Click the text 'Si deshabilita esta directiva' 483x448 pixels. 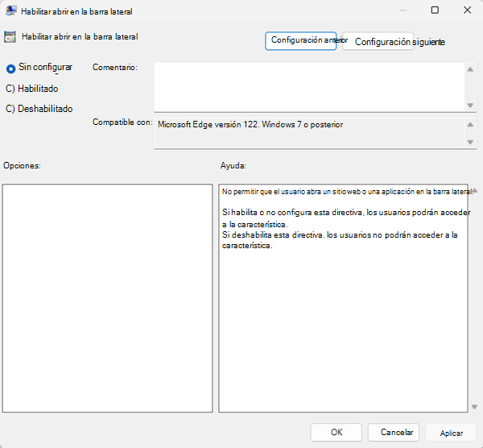coord(272,235)
